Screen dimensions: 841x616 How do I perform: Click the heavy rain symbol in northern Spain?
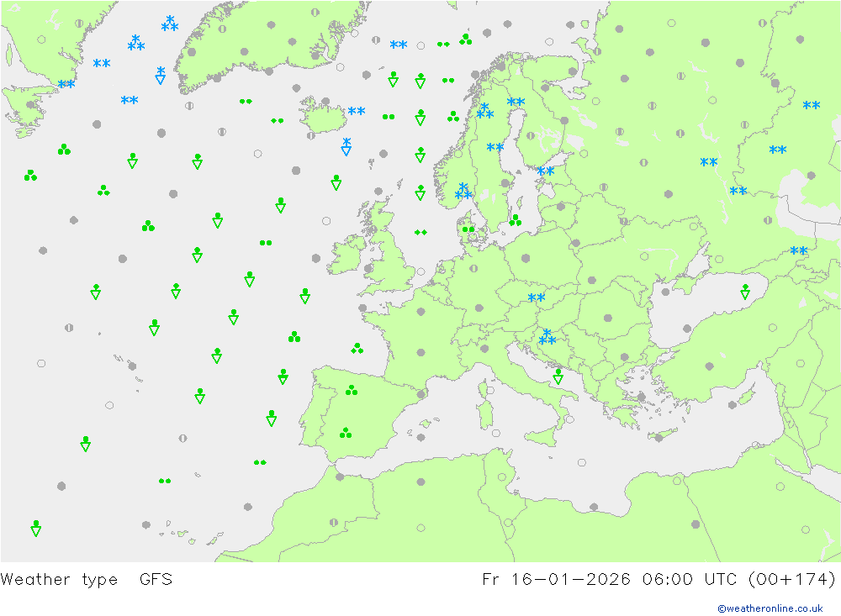click(x=351, y=390)
